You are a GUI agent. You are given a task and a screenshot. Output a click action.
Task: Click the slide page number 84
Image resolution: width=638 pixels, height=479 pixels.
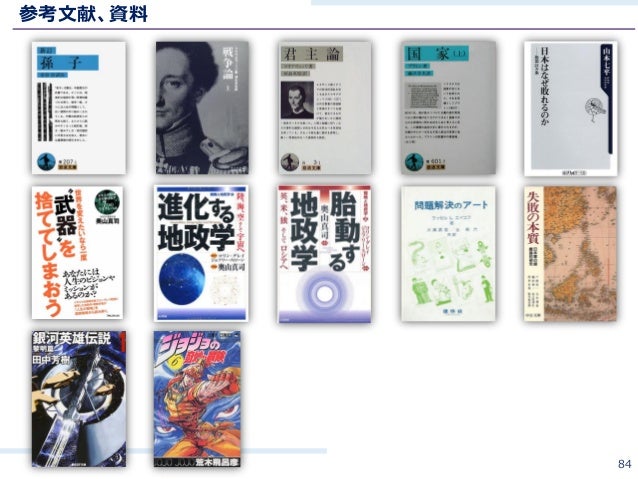coord(625,464)
